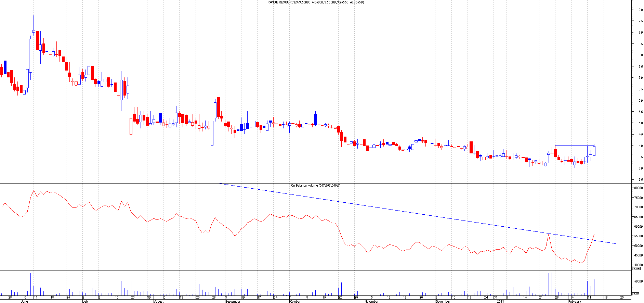The width and height of the screenshot is (644, 303).
Task: Click the December label on date axis
Action: [x=443, y=302]
